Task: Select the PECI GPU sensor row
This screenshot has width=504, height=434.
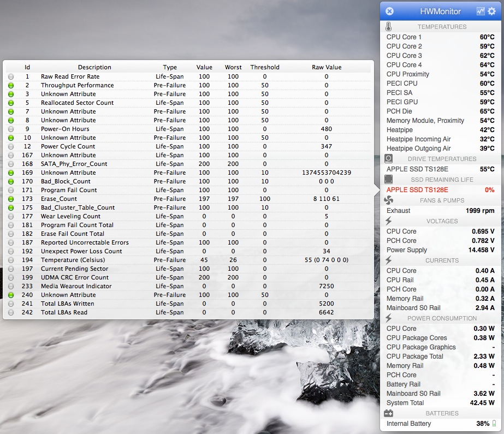Action: (x=440, y=102)
